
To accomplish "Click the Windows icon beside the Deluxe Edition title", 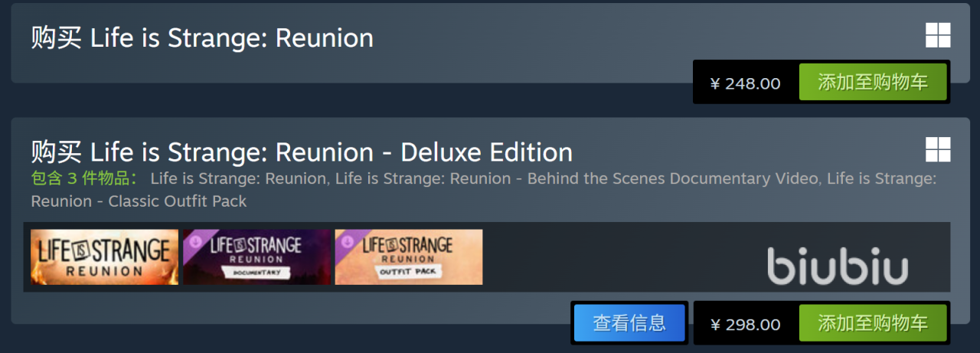I will tap(938, 150).
